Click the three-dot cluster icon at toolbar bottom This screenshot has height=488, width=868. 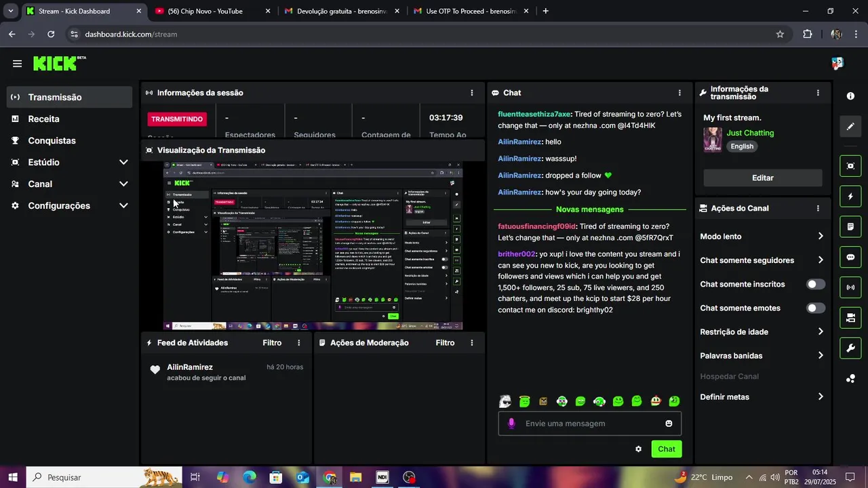coord(850,379)
